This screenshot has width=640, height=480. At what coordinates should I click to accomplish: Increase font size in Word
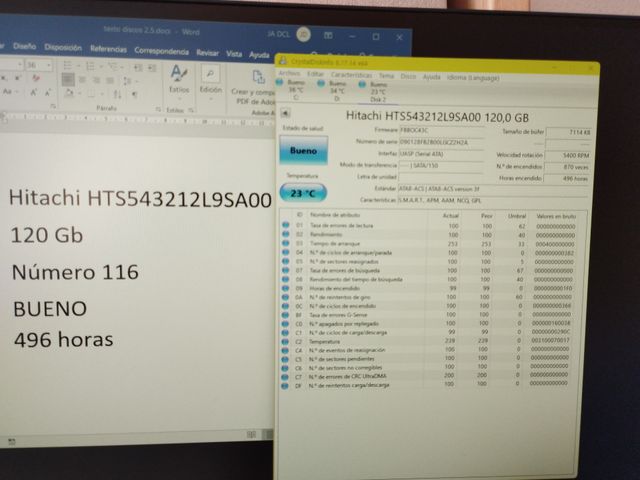[x=33, y=93]
